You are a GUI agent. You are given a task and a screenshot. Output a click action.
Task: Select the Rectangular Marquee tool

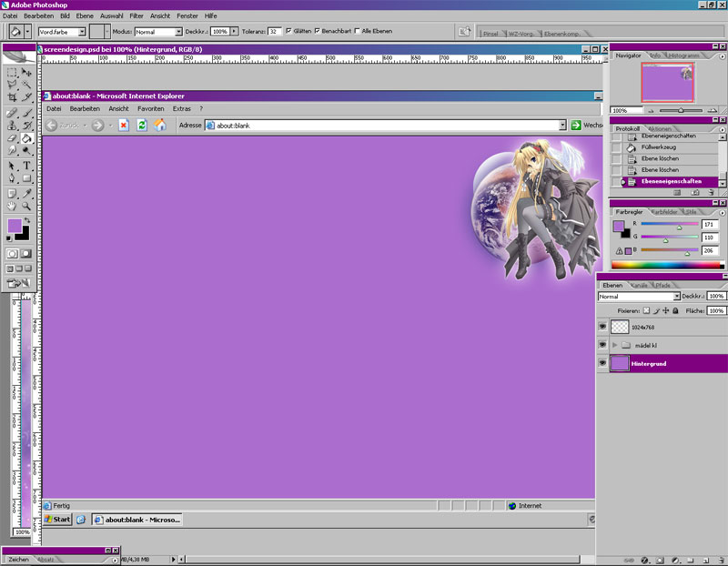tap(12, 73)
